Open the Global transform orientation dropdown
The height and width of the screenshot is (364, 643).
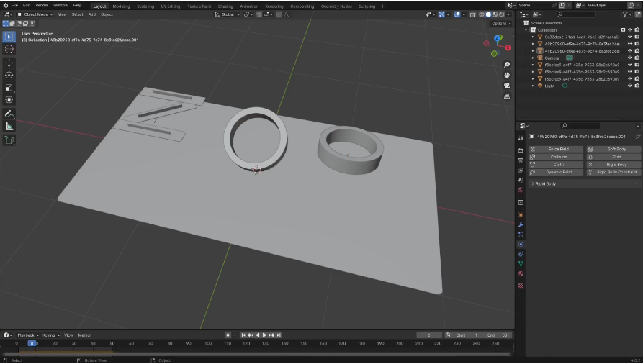228,14
